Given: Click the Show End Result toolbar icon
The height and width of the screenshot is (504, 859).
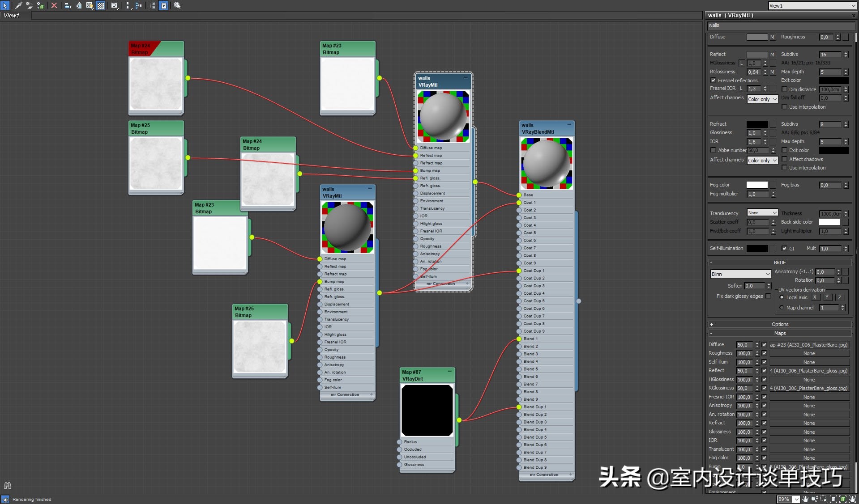Looking at the screenshot, I should tap(114, 5).
